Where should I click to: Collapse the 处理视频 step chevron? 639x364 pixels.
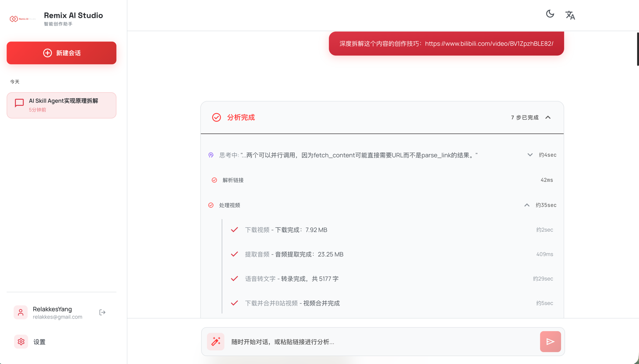tap(527, 205)
